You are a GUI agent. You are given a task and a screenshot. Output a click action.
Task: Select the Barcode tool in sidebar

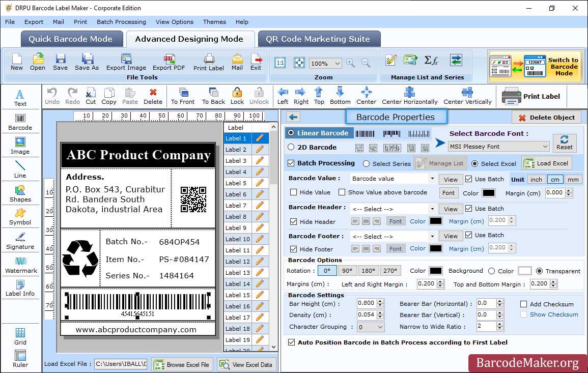click(x=20, y=122)
